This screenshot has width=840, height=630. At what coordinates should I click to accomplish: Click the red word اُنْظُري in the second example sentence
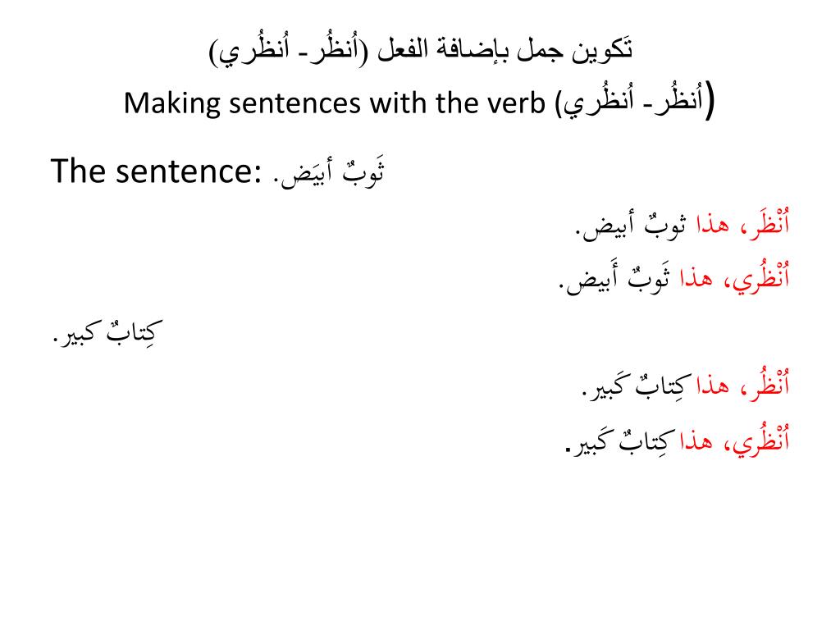point(760,277)
